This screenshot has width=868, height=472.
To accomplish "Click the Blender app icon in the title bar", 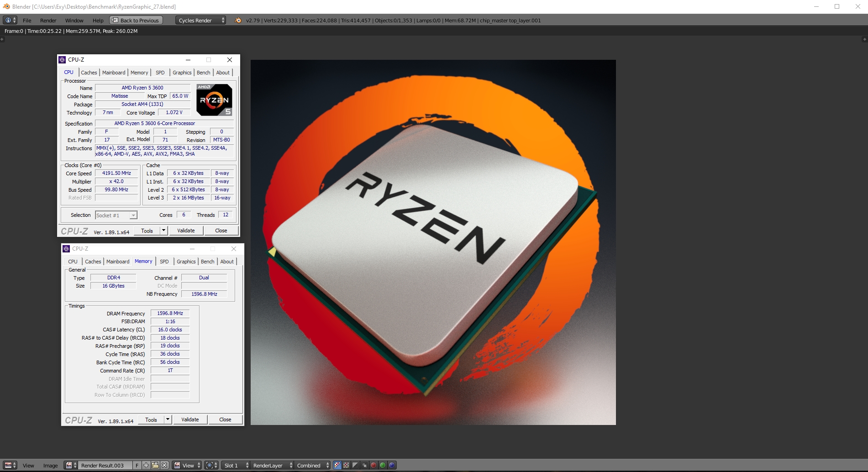I will 6,6.
